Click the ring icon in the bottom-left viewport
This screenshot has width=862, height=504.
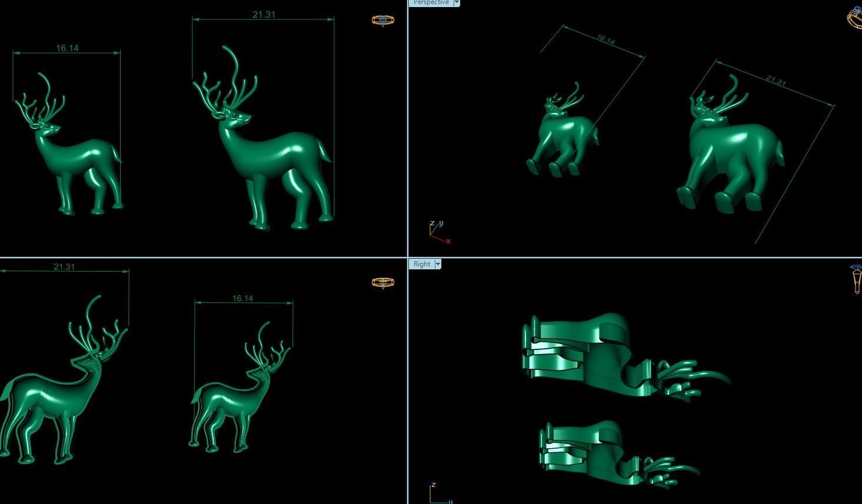coord(383,283)
